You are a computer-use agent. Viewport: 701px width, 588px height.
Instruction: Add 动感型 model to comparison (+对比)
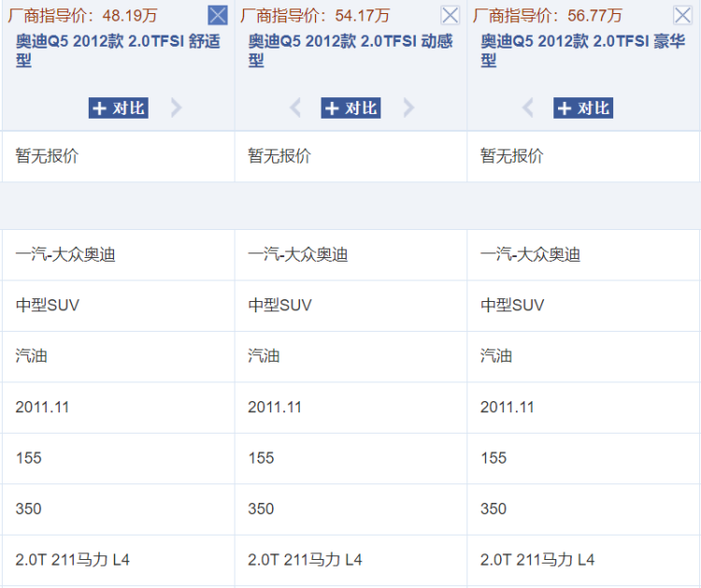[350, 108]
